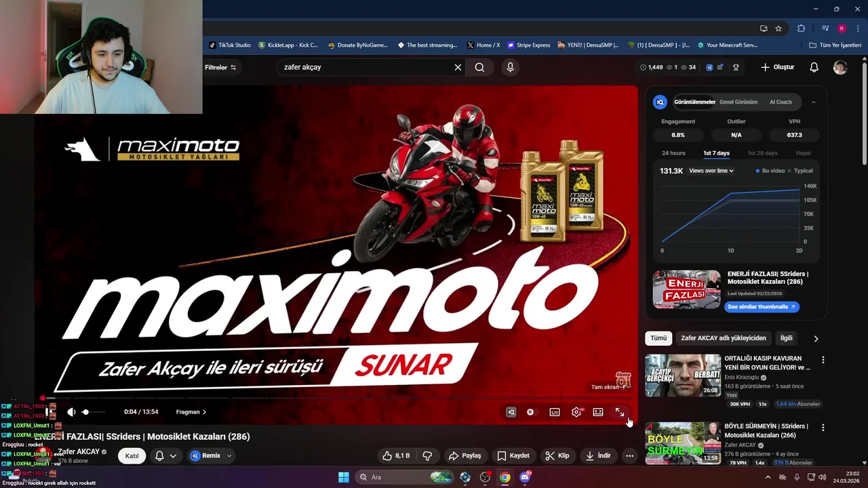Open ORTALIĞI KASIP KAVURAN video thumbnail
Screen dimensions: 868x488
pos(683,375)
